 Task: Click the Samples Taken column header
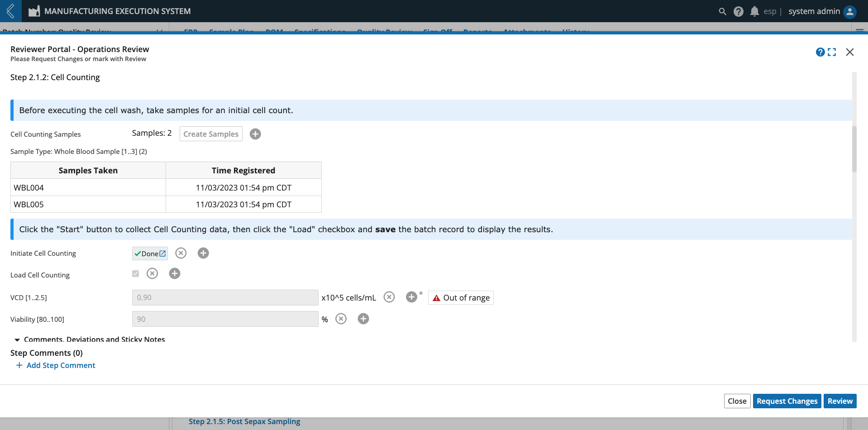(x=88, y=171)
